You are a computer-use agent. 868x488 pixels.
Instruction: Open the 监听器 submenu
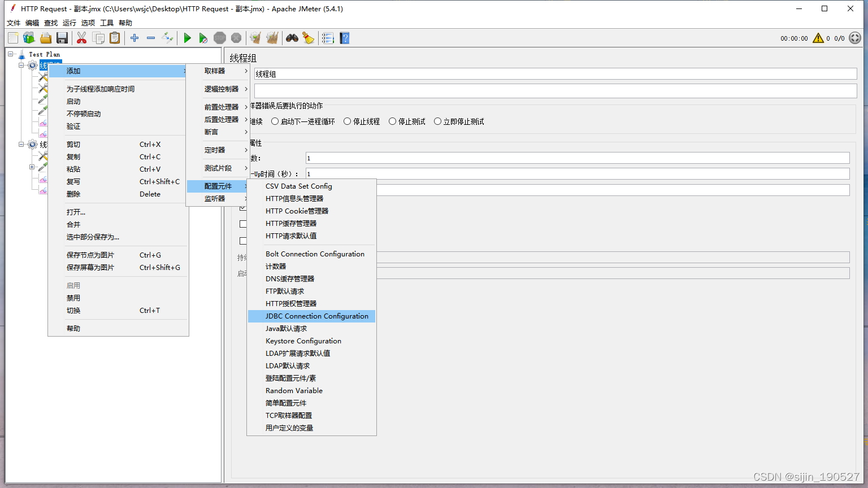point(218,198)
